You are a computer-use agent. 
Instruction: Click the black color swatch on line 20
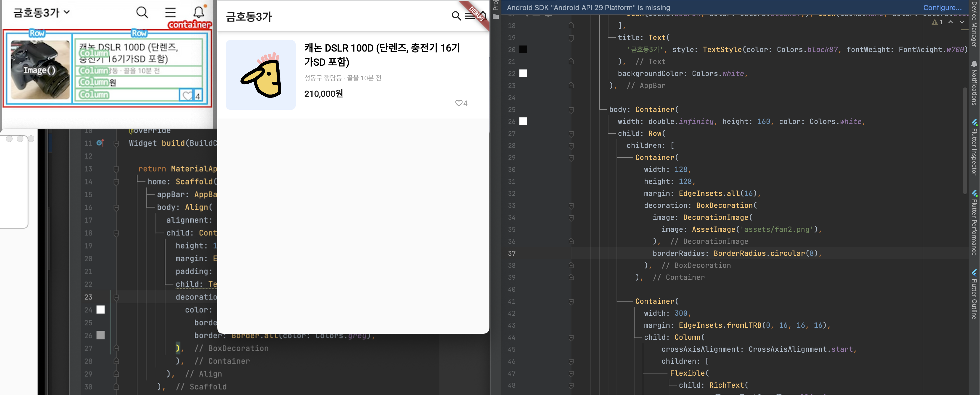[x=523, y=50]
